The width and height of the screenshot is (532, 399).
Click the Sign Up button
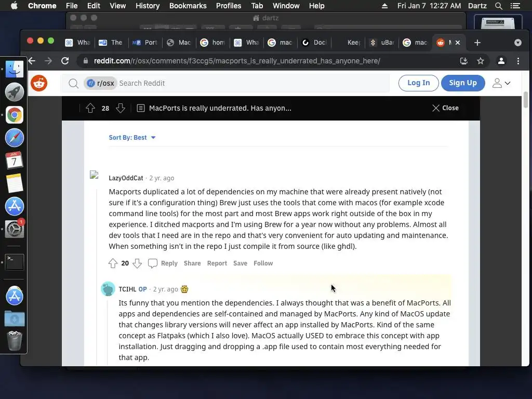point(463,83)
